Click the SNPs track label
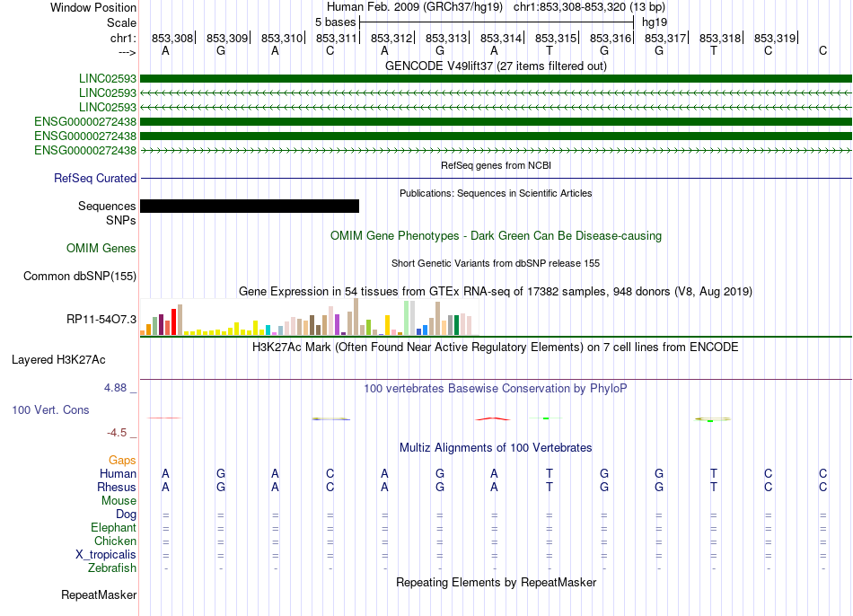853x616 pixels. tap(121, 220)
